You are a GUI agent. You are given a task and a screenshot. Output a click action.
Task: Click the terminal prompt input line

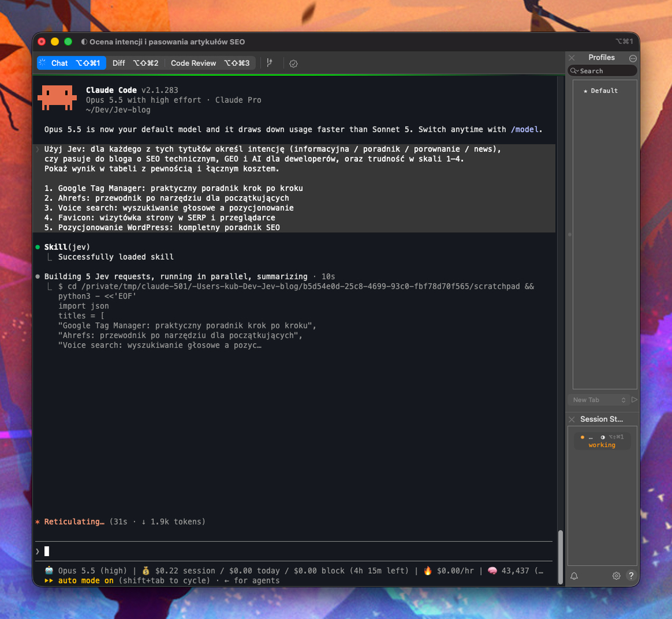tap(294, 551)
